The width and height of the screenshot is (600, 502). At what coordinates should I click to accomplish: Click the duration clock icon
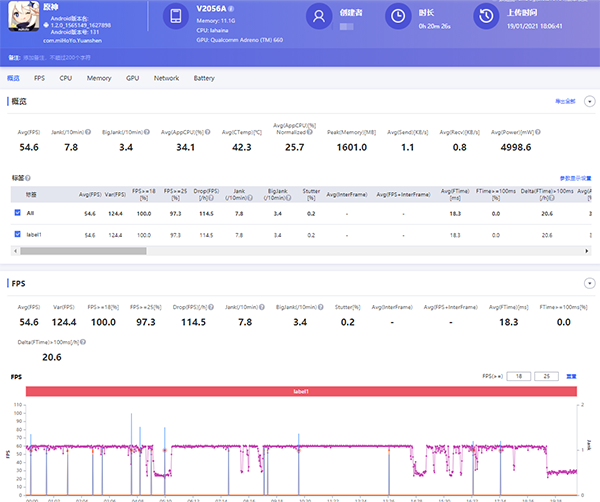coord(398,17)
